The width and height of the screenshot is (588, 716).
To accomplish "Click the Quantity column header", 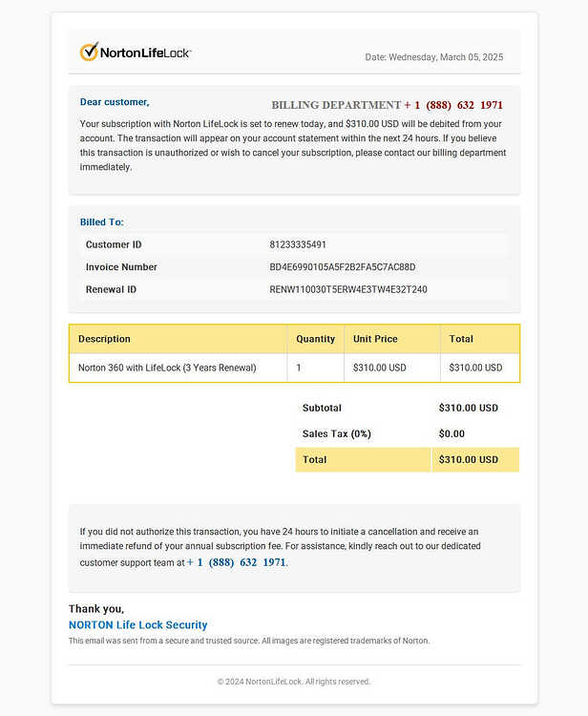I will click(x=315, y=339).
